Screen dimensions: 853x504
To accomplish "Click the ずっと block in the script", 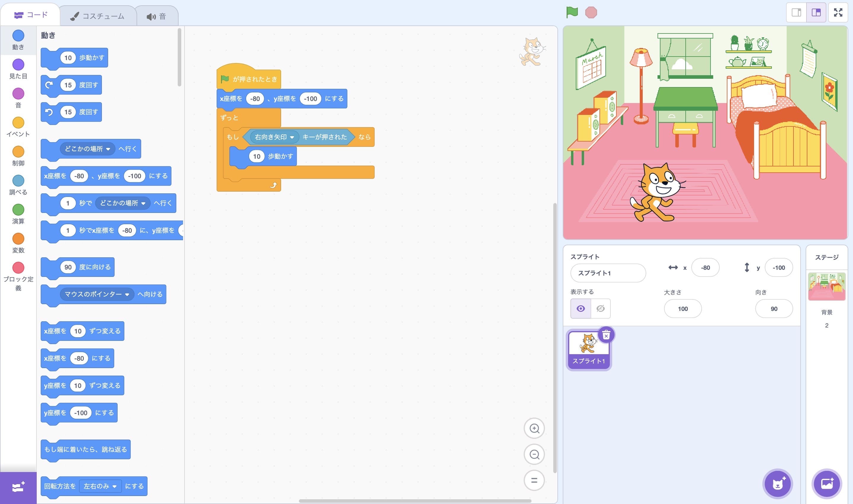I will [230, 118].
